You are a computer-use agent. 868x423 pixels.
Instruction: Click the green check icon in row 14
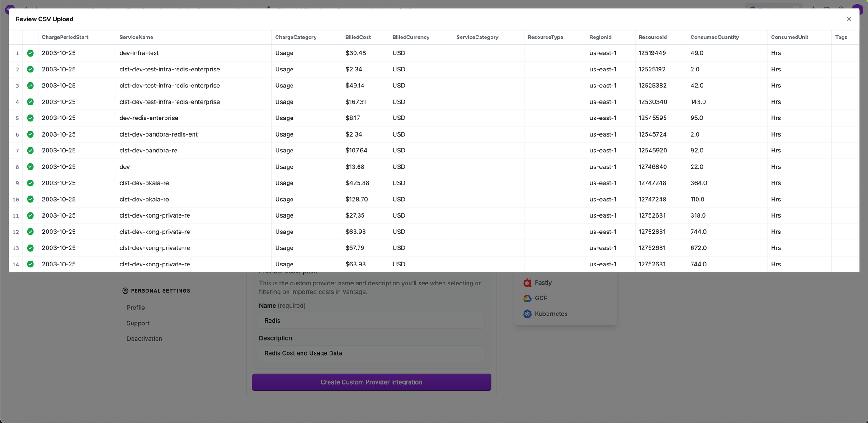pyautogui.click(x=30, y=264)
